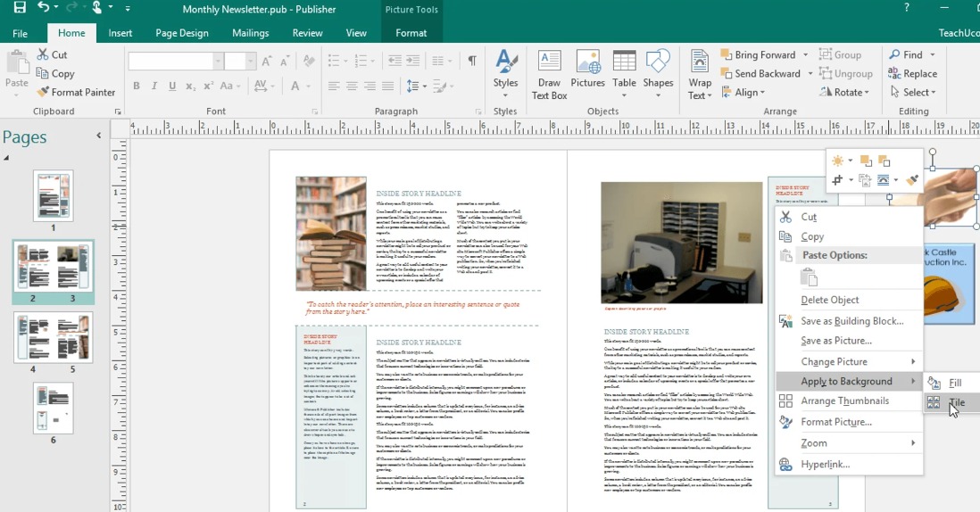Viewport: 980px width, 512px height.
Task: Click Copy in the ribbon Clipboard group
Action: (x=55, y=73)
